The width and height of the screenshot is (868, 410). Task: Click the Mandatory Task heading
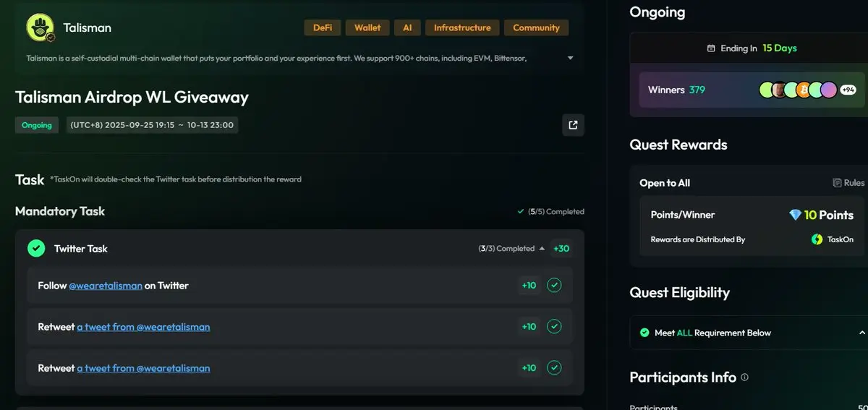[60, 211]
